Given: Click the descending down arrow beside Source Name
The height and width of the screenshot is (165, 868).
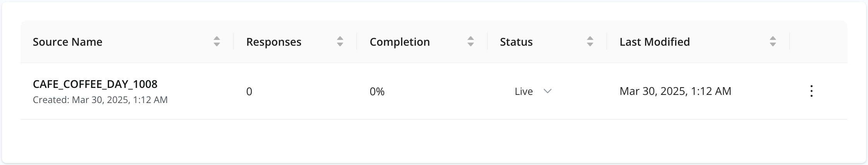Looking at the screenshot, I should [x=217, y=45].
